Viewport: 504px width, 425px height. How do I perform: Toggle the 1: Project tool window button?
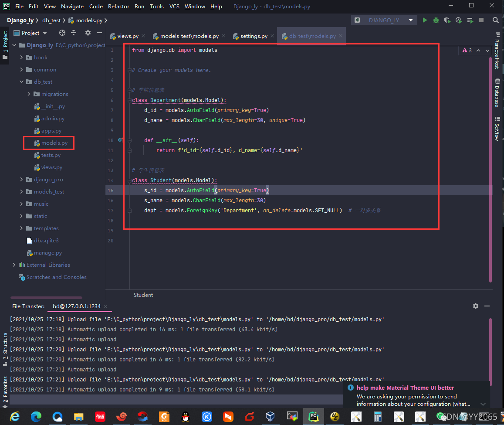pyautogui.click(x=5, y=45)
